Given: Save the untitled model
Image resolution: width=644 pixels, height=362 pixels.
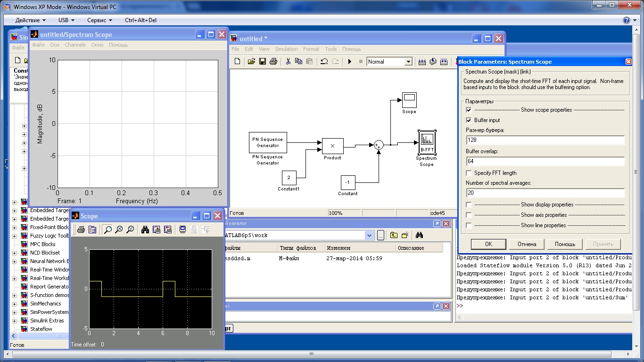Looking at the screenshot, I should (x=262, y=62).
